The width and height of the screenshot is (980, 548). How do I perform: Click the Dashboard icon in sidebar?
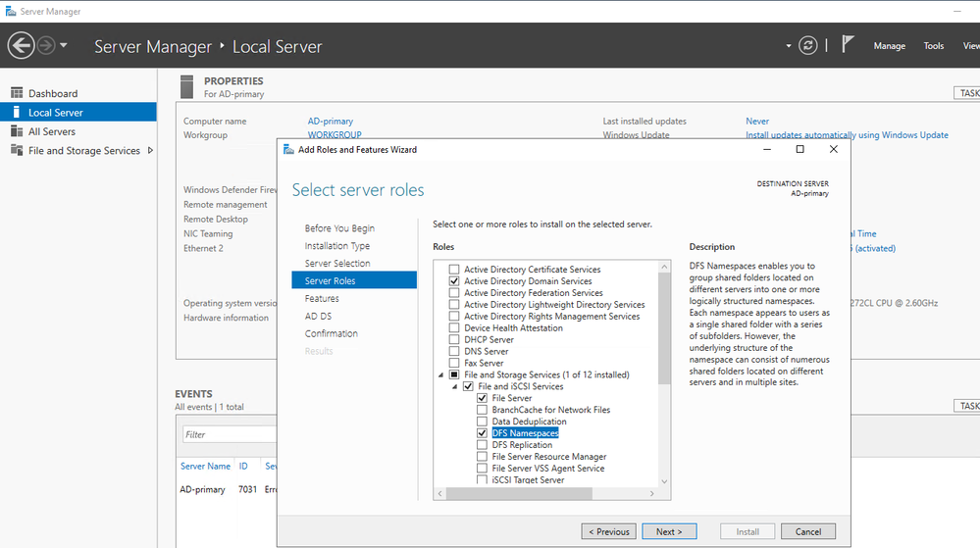point(17,93)
